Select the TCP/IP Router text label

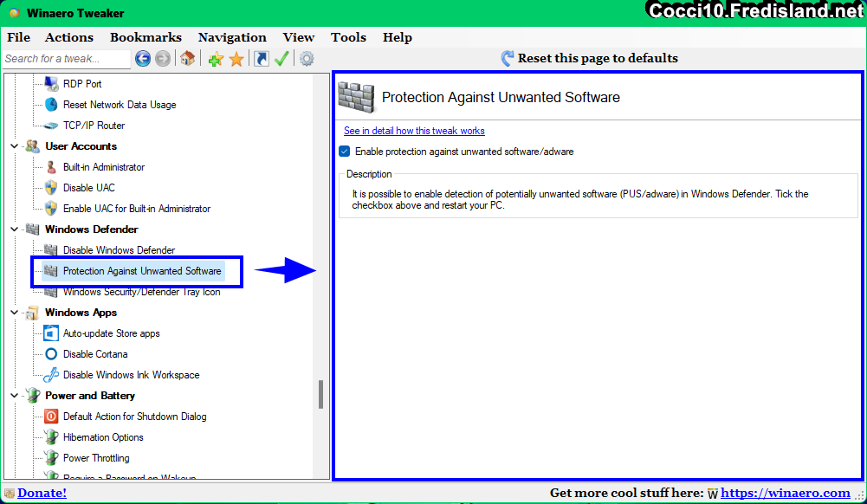tap(94, 126)
